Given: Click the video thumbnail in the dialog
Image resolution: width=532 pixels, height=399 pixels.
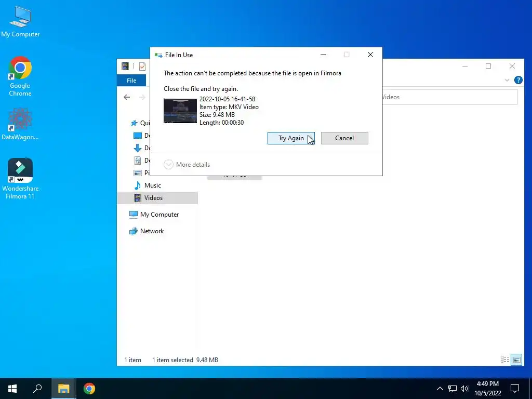Looking at the screenshot, I should pos(180,111).
